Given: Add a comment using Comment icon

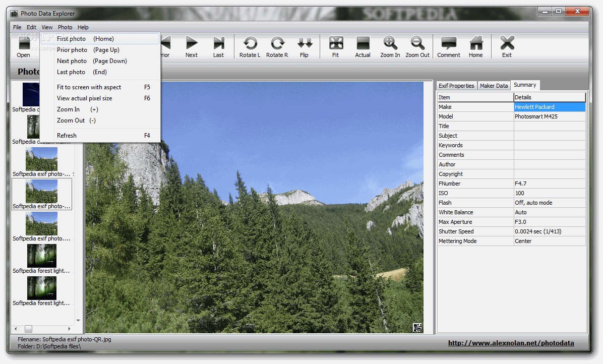Looking at the screenshot, I should coord(448,46).
